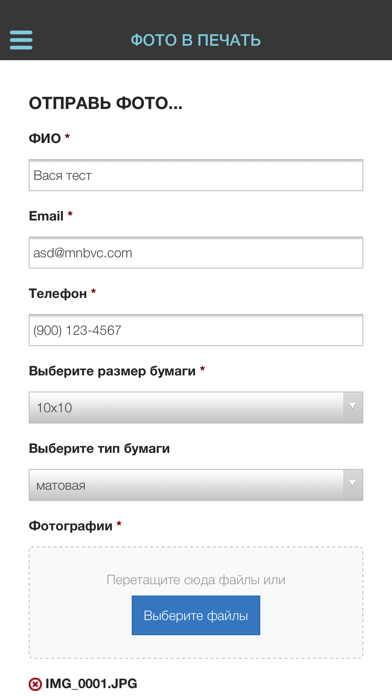Click the arrow of the paper size selector
The image size is (392, 696).
(352, 407)
